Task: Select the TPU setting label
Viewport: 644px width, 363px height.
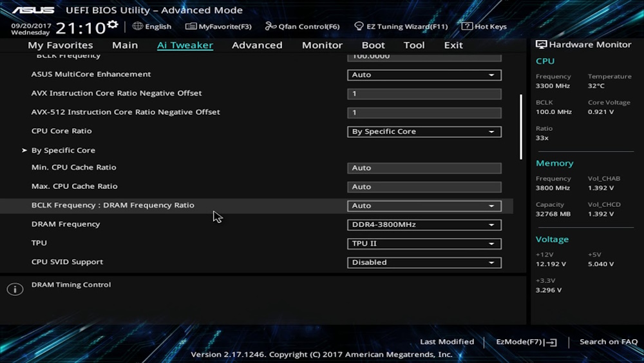Action: [39, 243]
